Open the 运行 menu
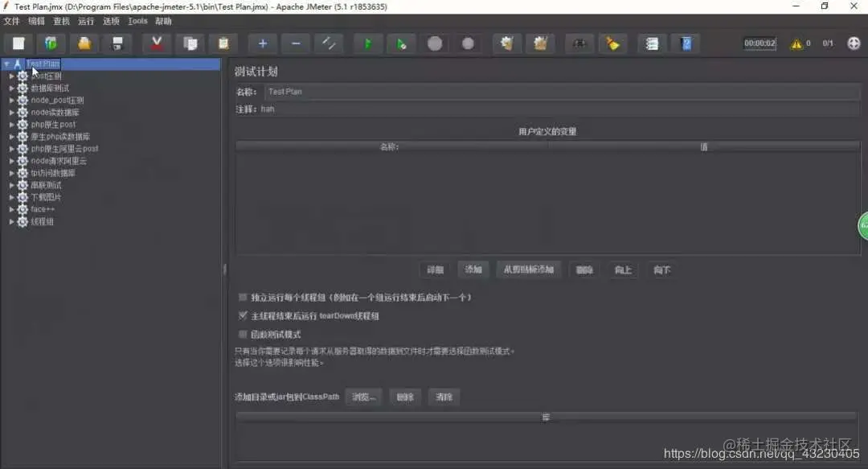 [86, 21]
